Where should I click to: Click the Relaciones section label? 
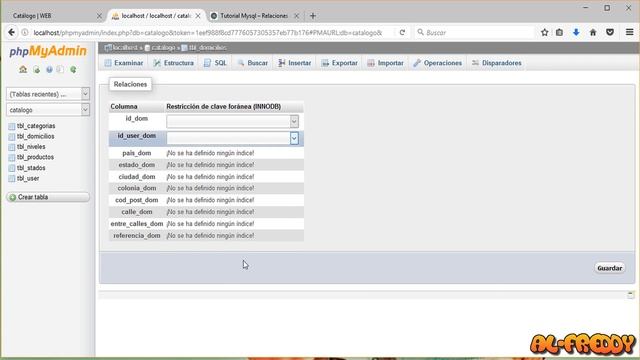(x=130, y=84)
